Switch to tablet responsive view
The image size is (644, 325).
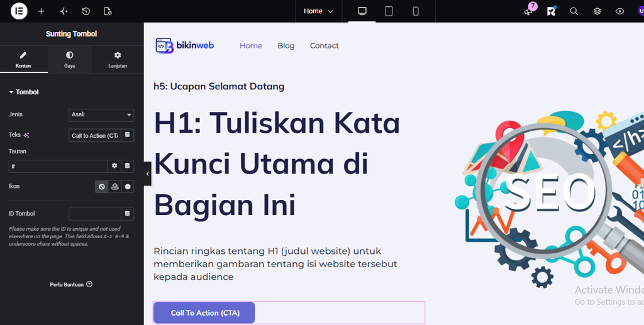(x=389, y=11)
